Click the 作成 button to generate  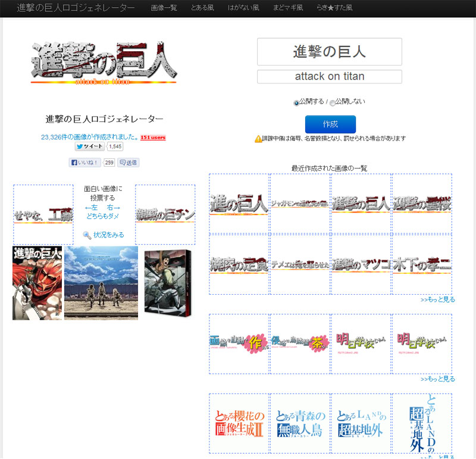(x=330, y=124)
